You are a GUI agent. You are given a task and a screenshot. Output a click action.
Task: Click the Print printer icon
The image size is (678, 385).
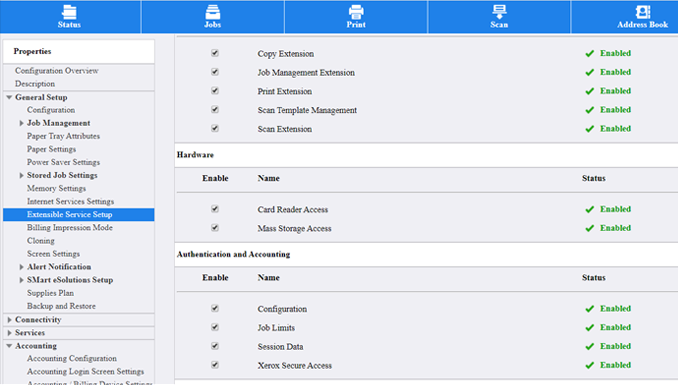356,12
